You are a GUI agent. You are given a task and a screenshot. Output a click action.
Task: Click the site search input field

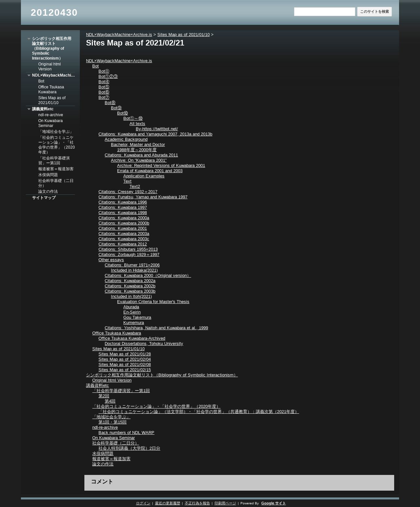(324, 12)
